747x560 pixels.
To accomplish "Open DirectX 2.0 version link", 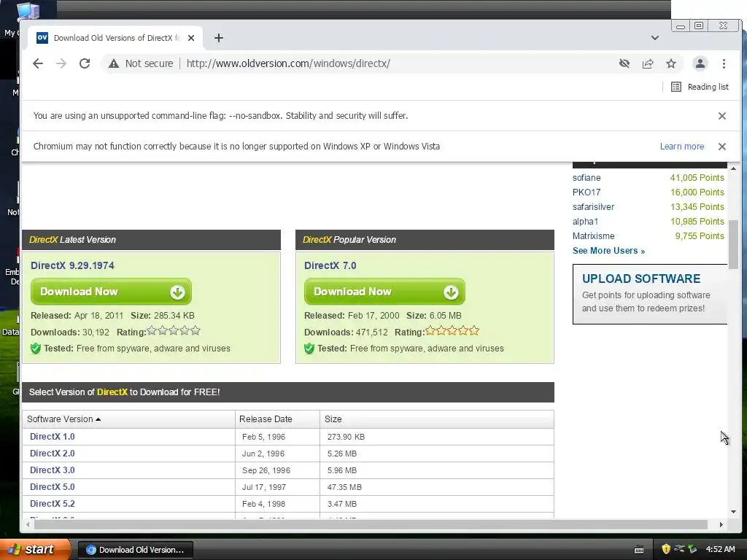I will click(x=53, y=454).
